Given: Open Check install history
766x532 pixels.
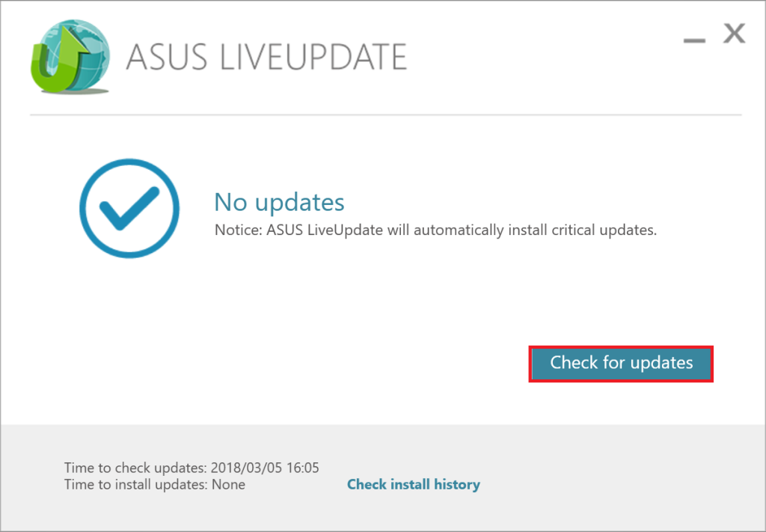Looking at the screenshot, I should [x=414, y=484].
